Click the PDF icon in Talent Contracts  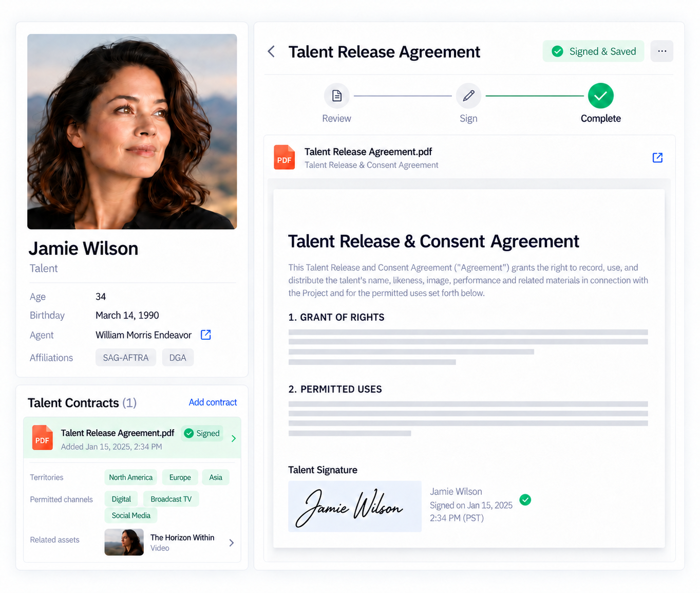42,438
